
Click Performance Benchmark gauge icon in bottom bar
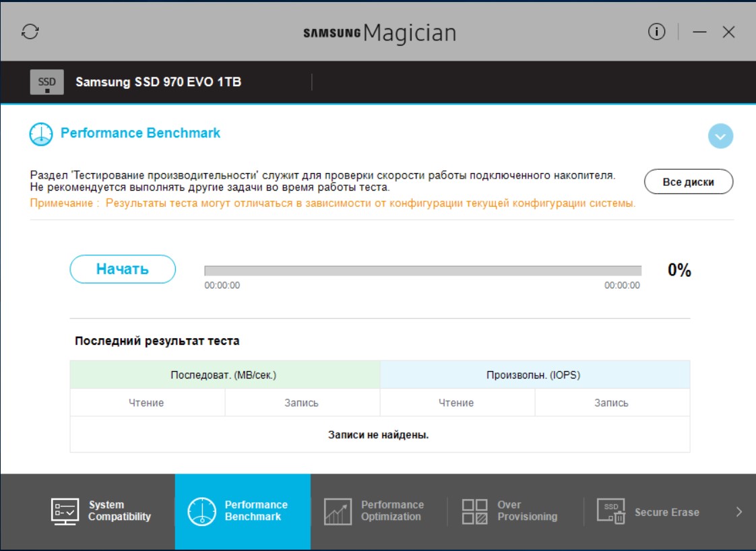(x=201, y=511)
